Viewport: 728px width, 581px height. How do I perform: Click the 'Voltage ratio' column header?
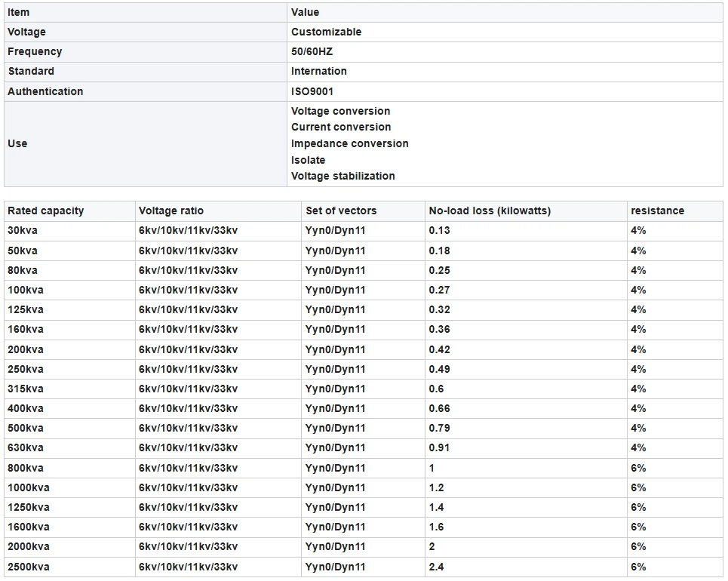[171, 211]
